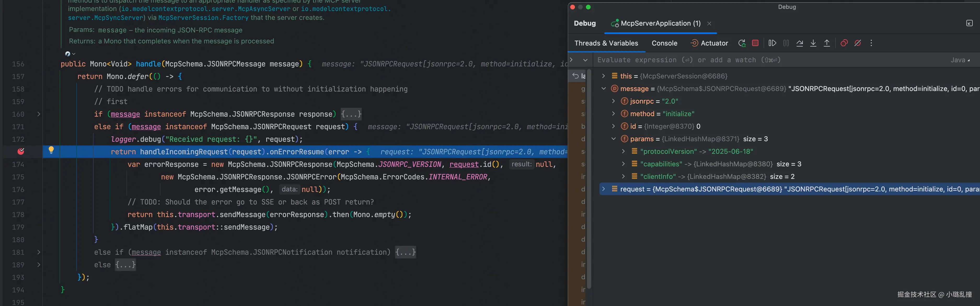Collapse the 'params' LinkedHashMap node
This screenshot has width=980, height=306.
coord(613,139)
